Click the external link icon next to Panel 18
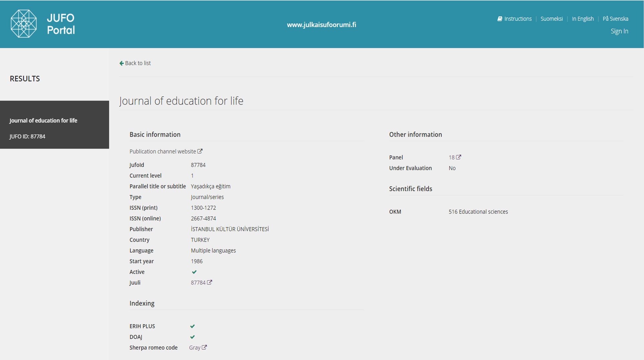The height and width of the screenshot is (360, 644). 459,157
